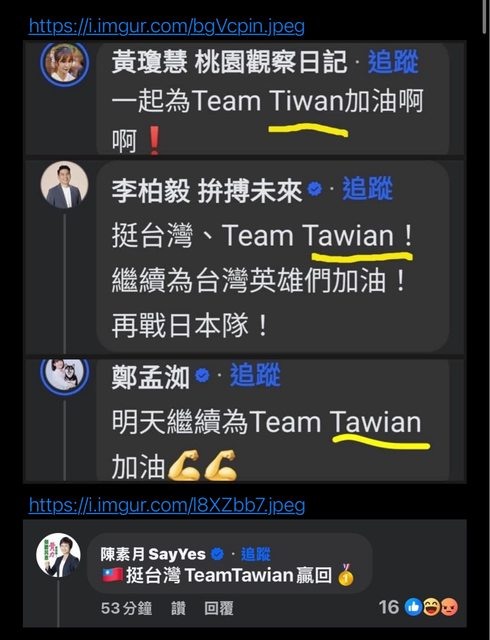
Task: Click 陳素月's profile avatar
Action: point(58,555)
